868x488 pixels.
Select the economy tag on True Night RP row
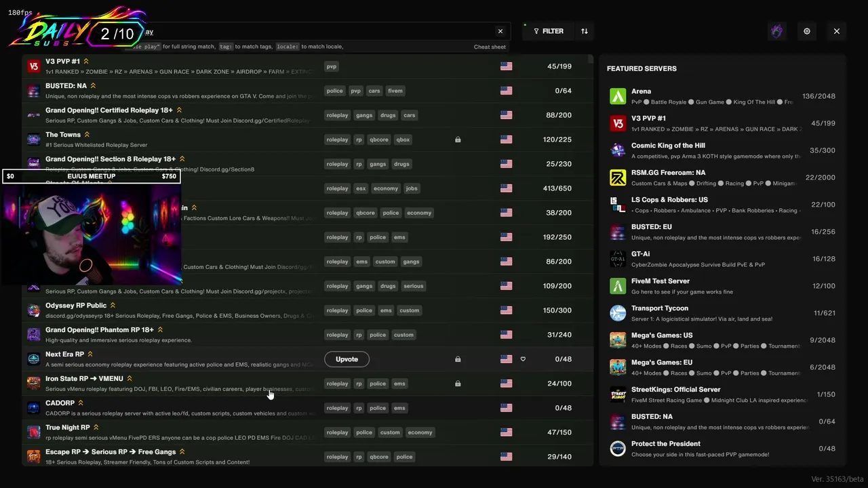point(420,432)
